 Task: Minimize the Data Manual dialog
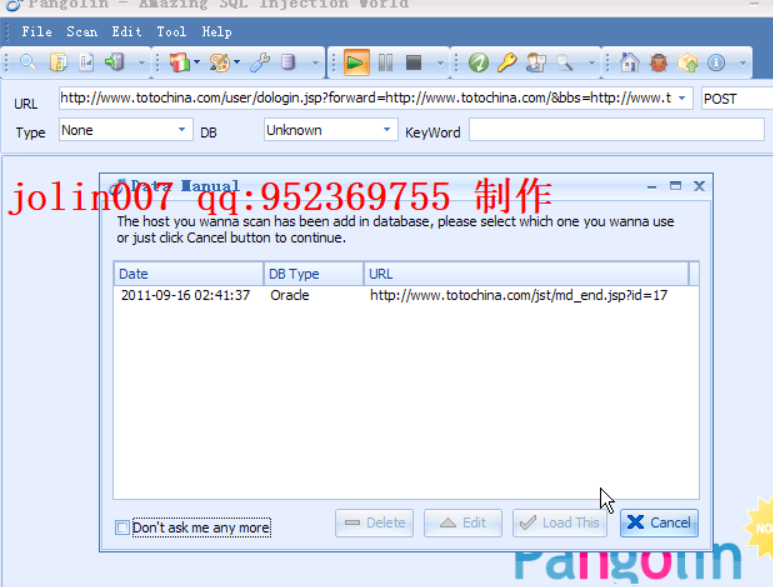pyautogui.click(x=652, y=186)
